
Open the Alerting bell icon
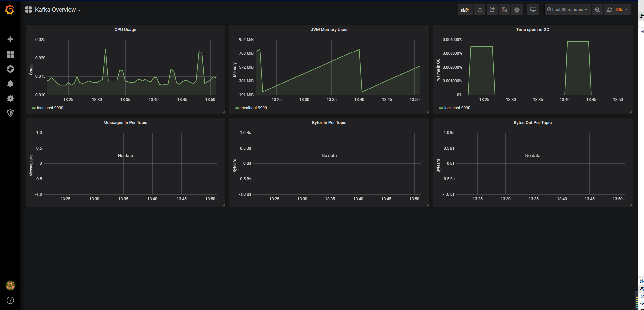click(x=10, y=84)
